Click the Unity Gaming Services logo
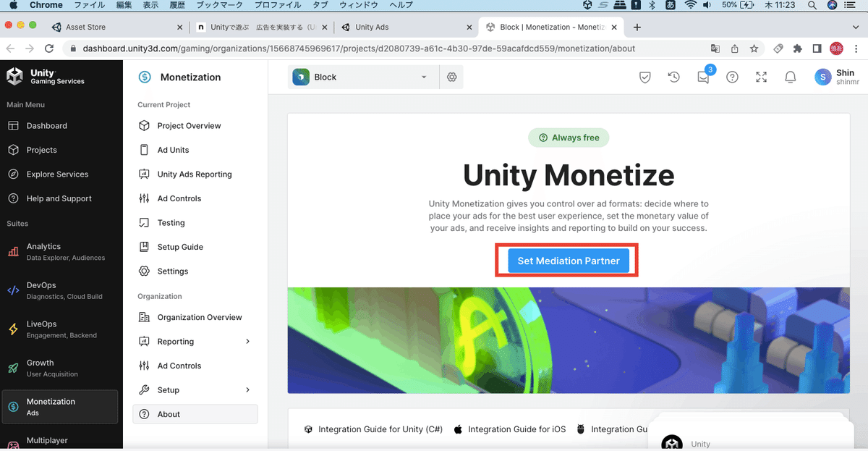The width and height of the screenshot is (868, 451). point(43,77)
